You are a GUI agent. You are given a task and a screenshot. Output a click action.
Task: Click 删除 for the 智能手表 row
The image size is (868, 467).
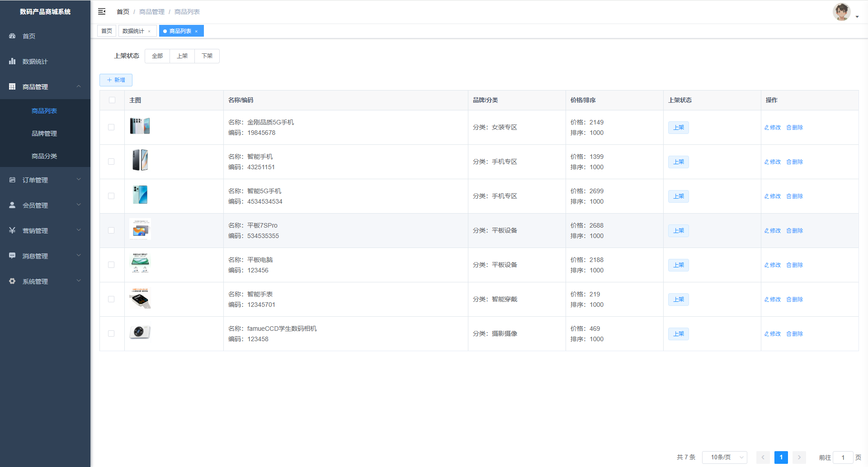tap(795, 299)
